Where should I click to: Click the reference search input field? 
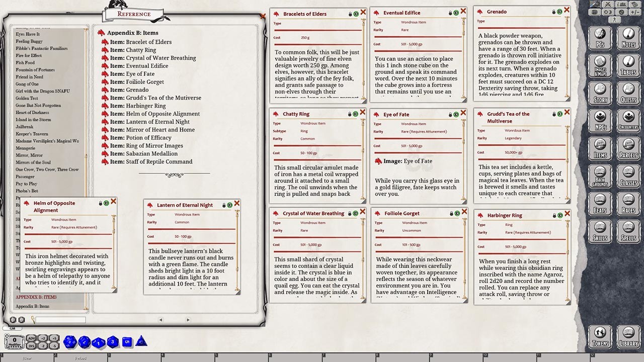[60, 320]
